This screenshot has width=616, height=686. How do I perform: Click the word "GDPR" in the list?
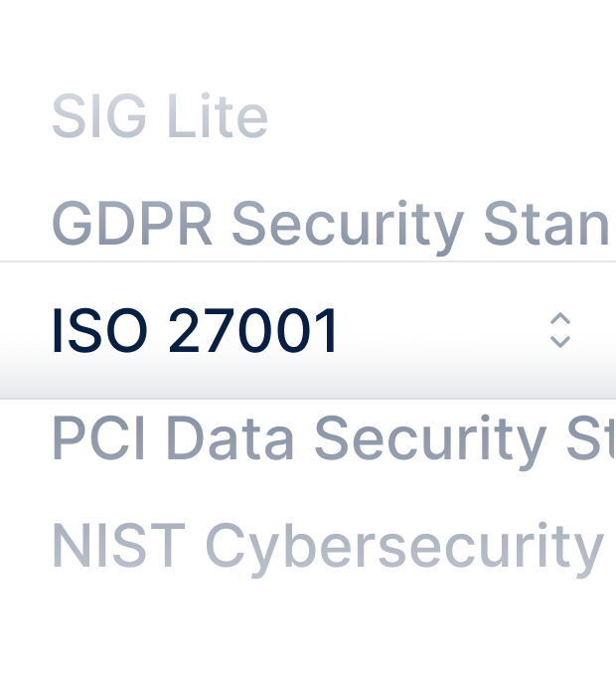click(x=132, y=225)
